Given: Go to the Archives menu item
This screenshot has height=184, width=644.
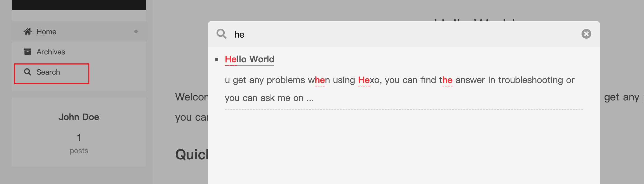Looking at the screenshot, I should [51, 52].
